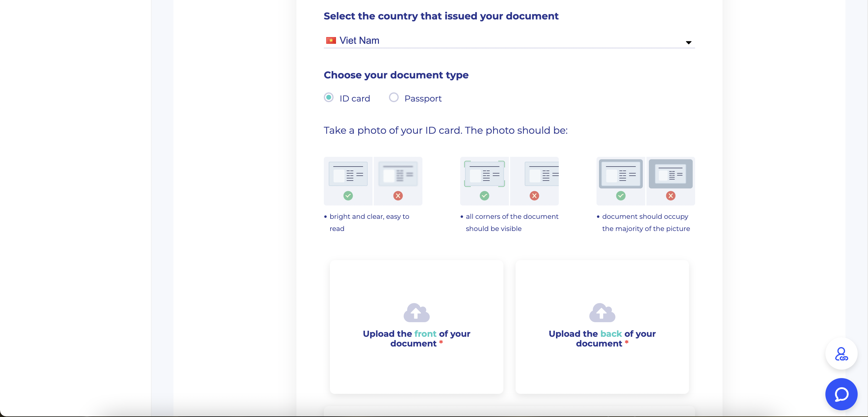
Task: Expand the country dropdown arrow
Action: (x=688, y=43)
